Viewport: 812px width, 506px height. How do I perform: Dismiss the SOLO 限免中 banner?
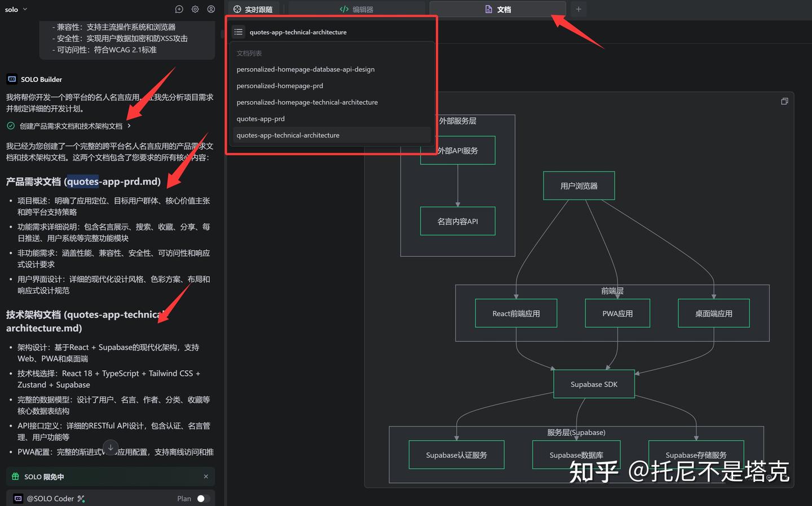[x=206, y=476]
